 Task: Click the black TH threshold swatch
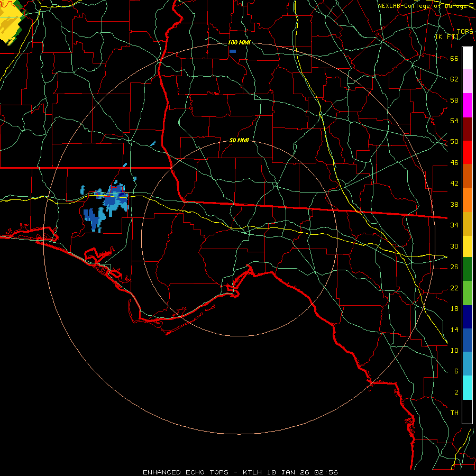click(467, 411)
